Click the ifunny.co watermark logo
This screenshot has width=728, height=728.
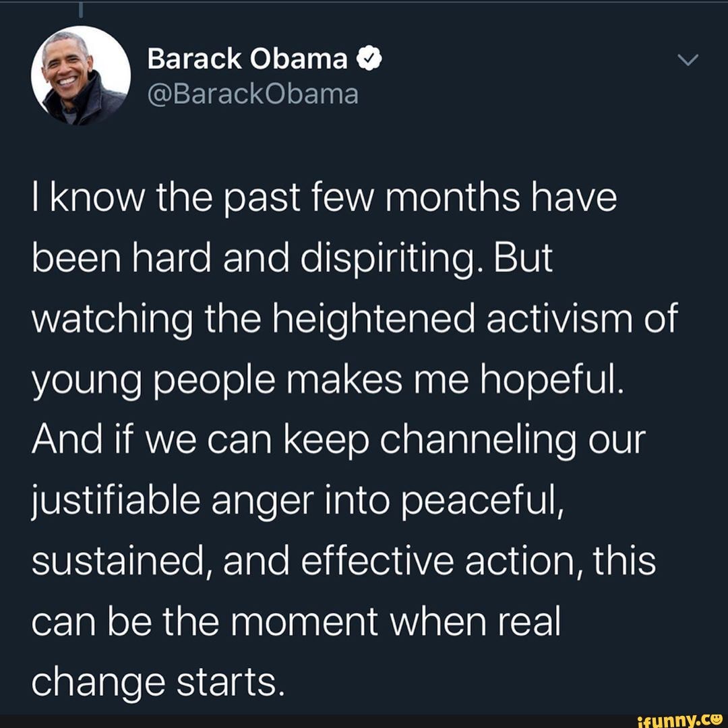pos(679,720)
